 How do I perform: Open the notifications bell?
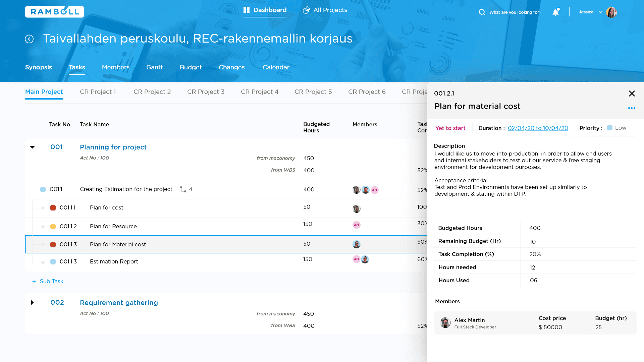click(556, 12)
